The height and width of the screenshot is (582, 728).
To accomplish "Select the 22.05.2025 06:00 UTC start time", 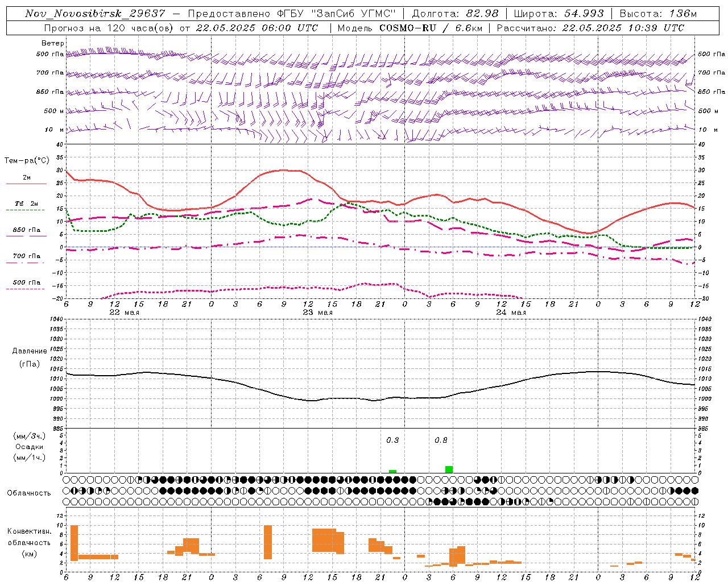I will [257, 28].
